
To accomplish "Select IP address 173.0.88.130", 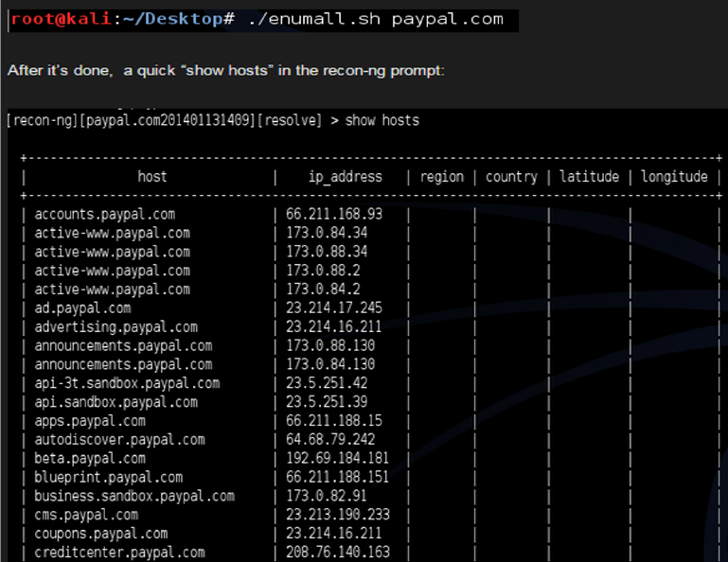I will (330, 345).
